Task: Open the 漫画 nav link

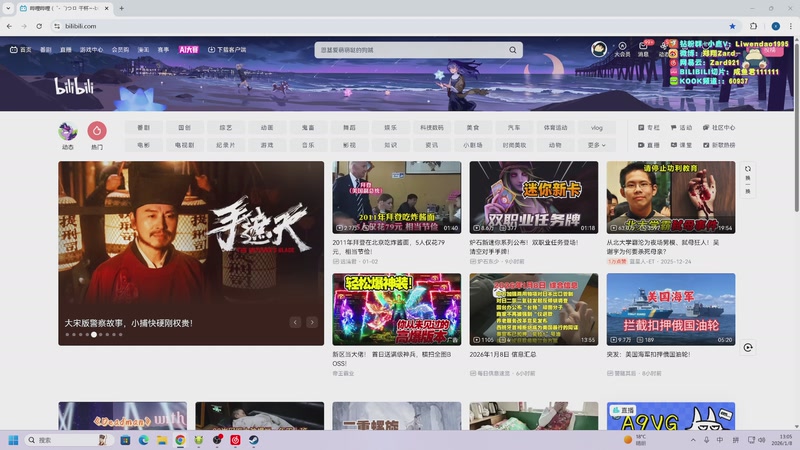Action: (143, 49)
